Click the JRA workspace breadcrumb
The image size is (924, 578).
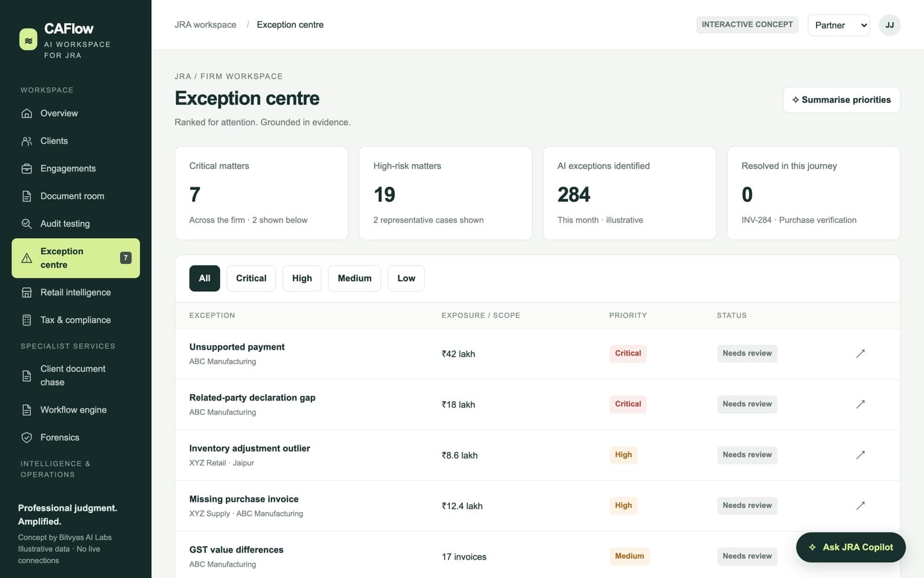point(206,25)
